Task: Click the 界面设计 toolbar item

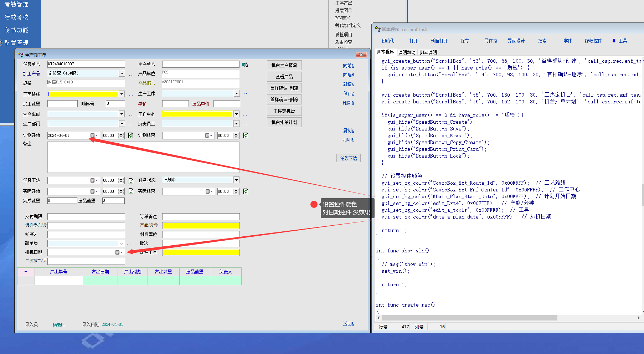Action: (x=516, y=41)
